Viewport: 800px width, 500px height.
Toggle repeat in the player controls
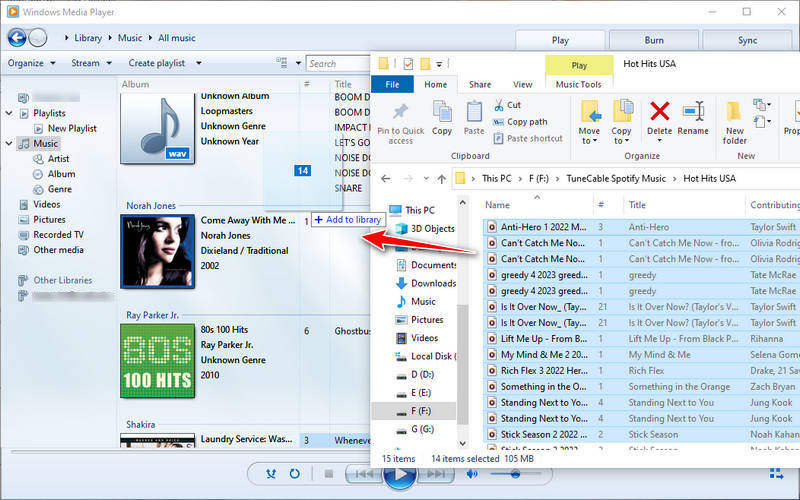[294, 474]
